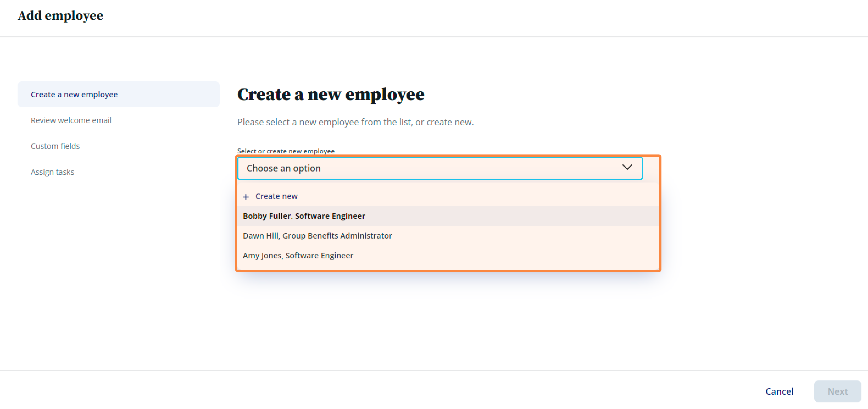Click the Create a new employee heading
868x409 pixels.
330,94
